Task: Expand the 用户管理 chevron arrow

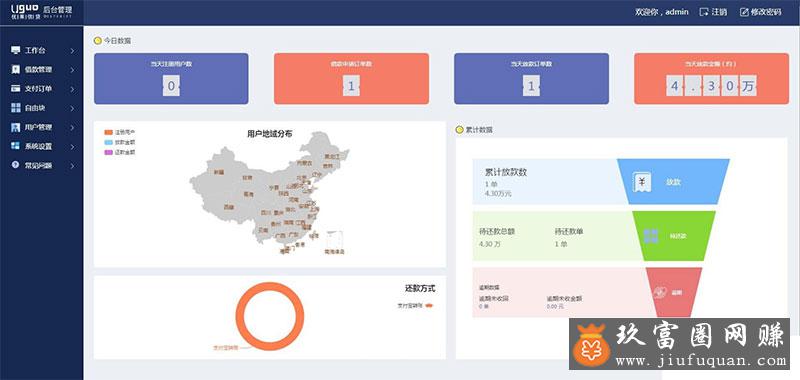Action: point(72,127)
